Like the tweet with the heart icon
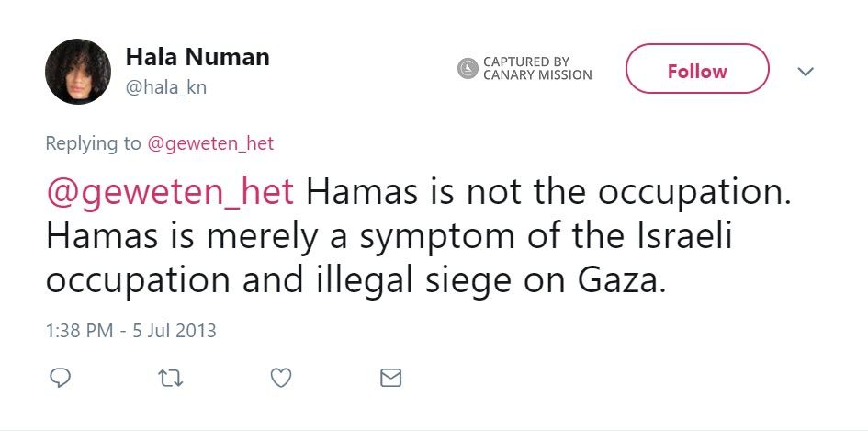Viewport: 868px width, 431px height. tap(281, 377)
